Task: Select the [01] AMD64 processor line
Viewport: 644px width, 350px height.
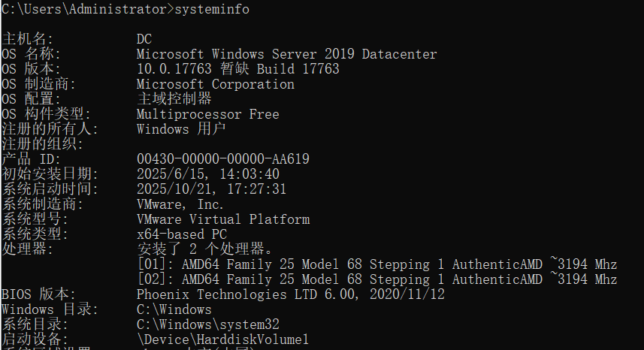Action: (x=377, y=264)
